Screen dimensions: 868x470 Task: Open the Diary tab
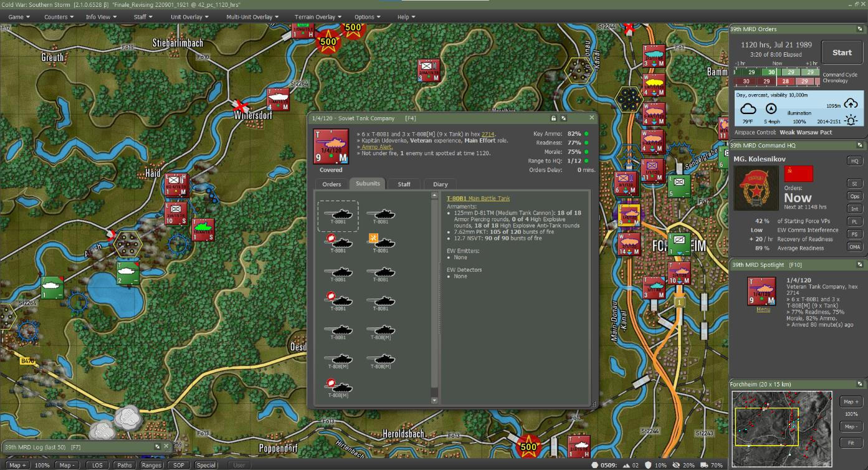[x=440, y=184]
